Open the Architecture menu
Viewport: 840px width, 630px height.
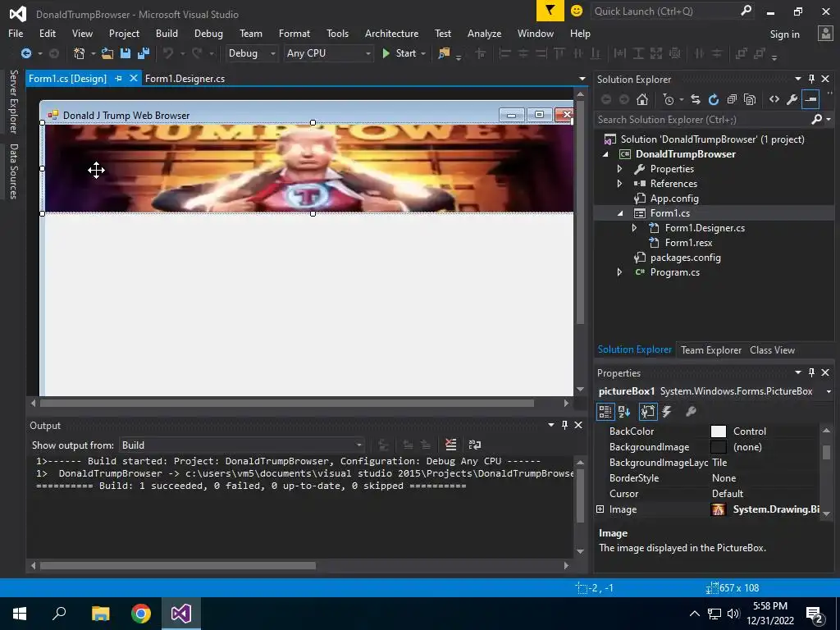point(391,33)
